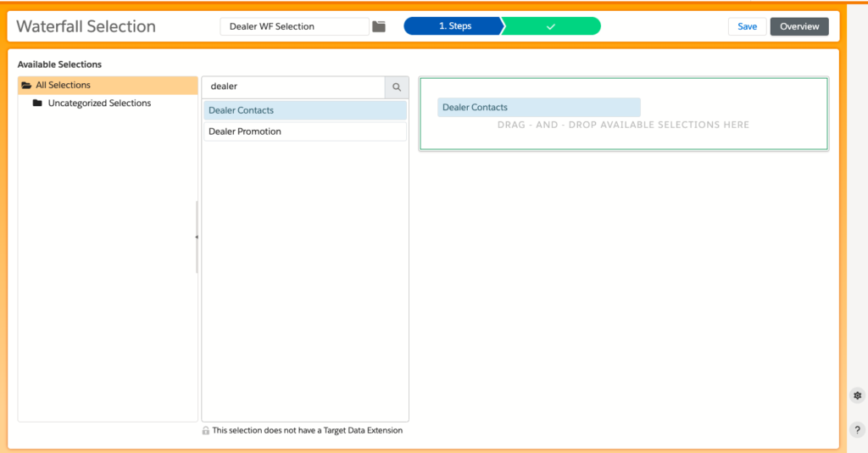Click the drag-and-drop placeholder text

[x=623, y=126]
